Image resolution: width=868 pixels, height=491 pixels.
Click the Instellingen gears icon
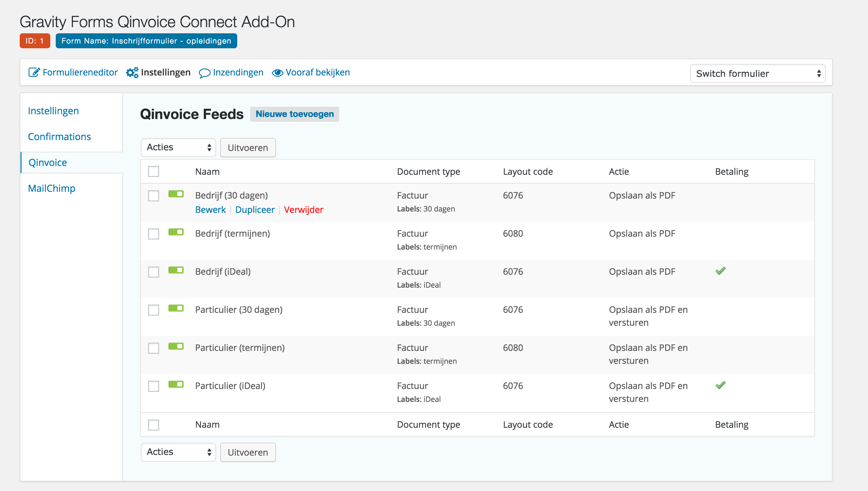[x=132, y=72]
